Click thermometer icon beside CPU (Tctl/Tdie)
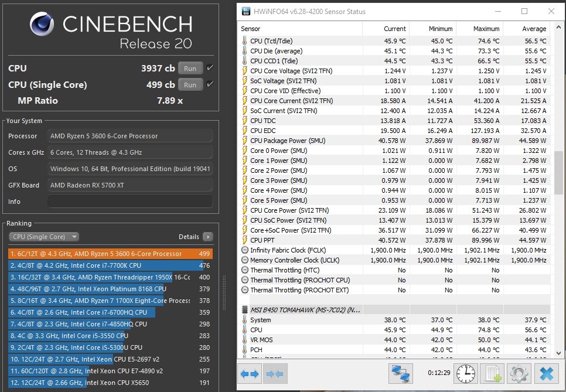 (244, 41)
